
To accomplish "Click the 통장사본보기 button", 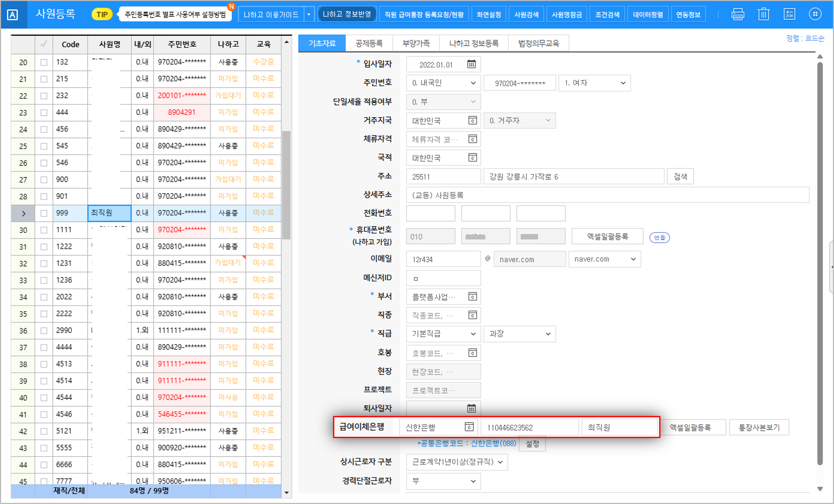I will tap(759, 427).
